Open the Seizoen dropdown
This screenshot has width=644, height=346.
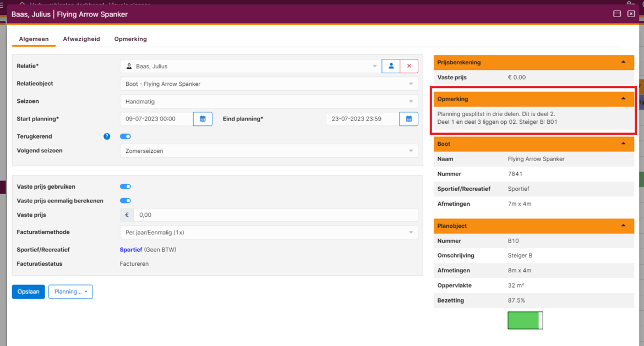(x=269, y=101)
